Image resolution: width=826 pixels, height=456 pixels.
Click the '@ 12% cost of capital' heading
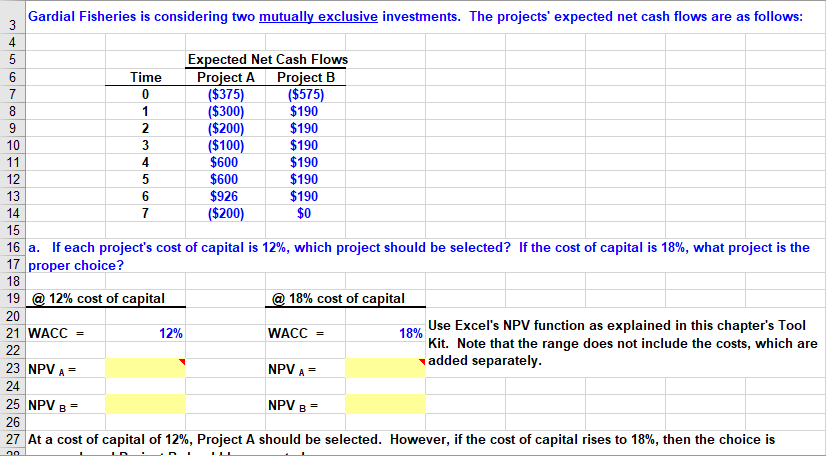(98, 299)
